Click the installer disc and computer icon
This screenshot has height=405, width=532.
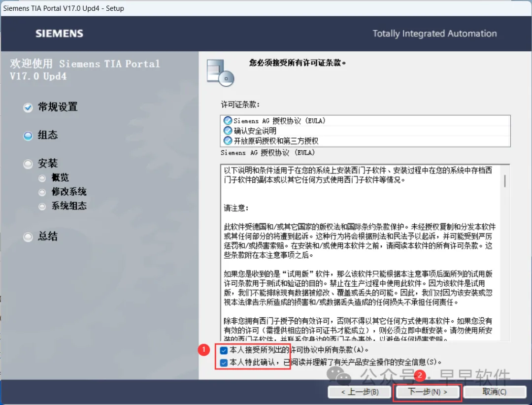pyautogui.click(x=220, y=72)
